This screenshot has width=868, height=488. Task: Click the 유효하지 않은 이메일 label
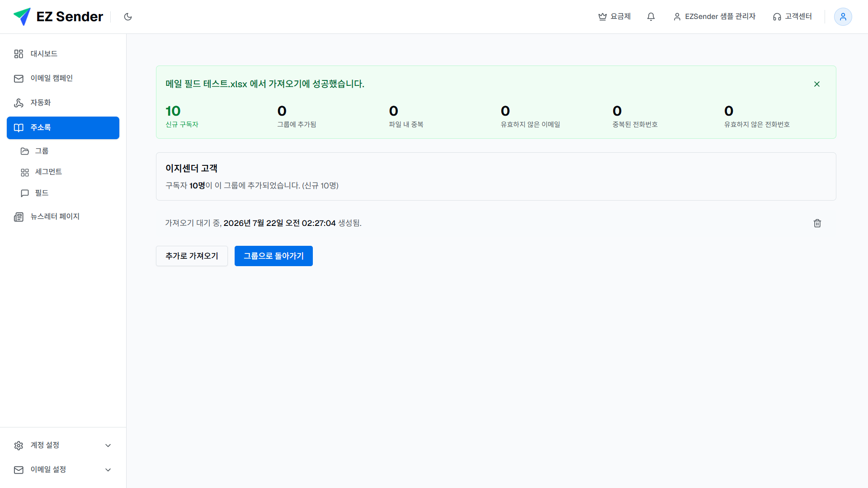(530, 124)
